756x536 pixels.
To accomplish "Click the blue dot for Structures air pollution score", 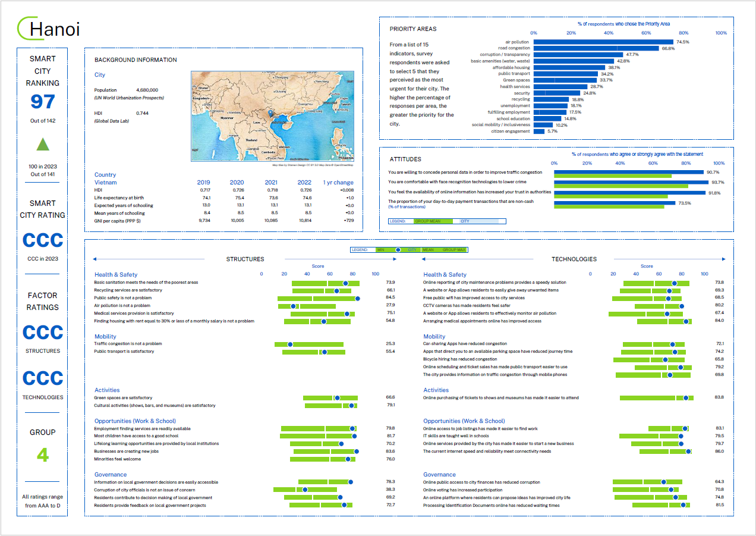I will 293,306.
